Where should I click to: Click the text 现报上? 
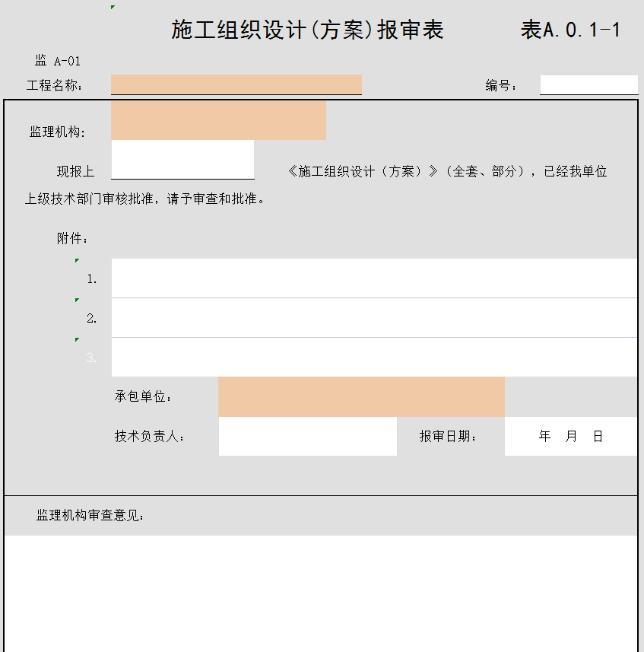click(75, 171)
